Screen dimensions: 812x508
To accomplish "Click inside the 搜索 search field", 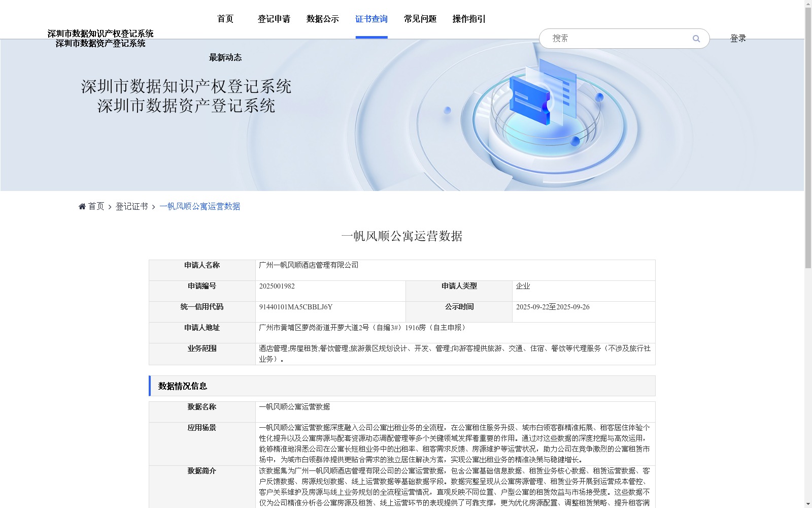I will [609, 38].
